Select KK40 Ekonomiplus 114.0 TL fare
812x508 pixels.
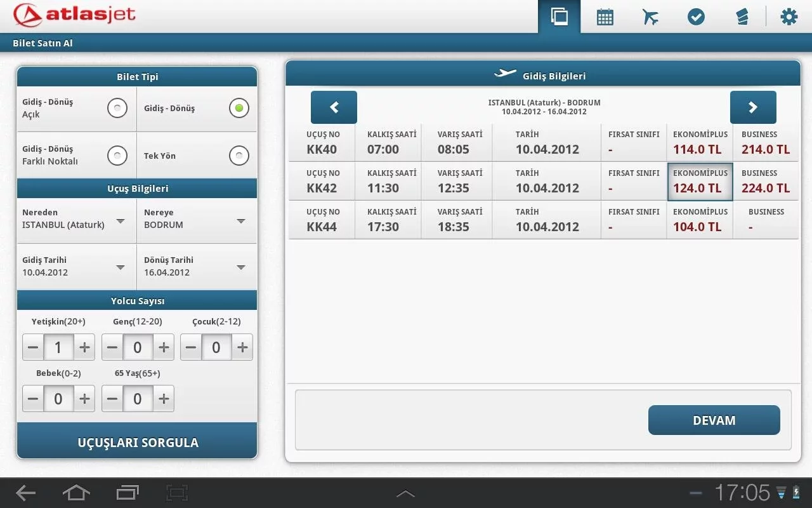tap(700, 143)
